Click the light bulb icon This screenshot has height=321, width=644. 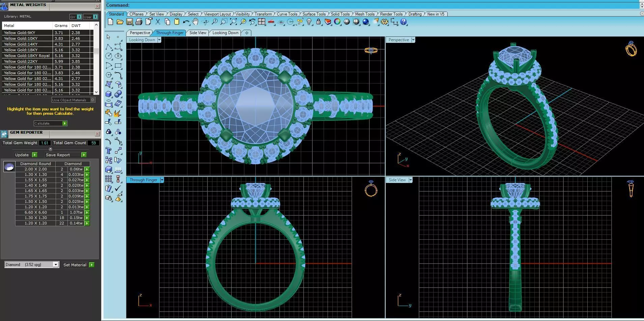point(309,22)
